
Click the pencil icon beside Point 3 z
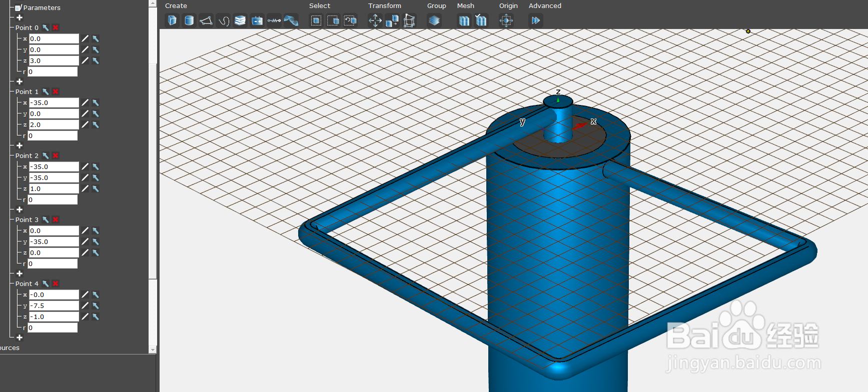(85, 253)
